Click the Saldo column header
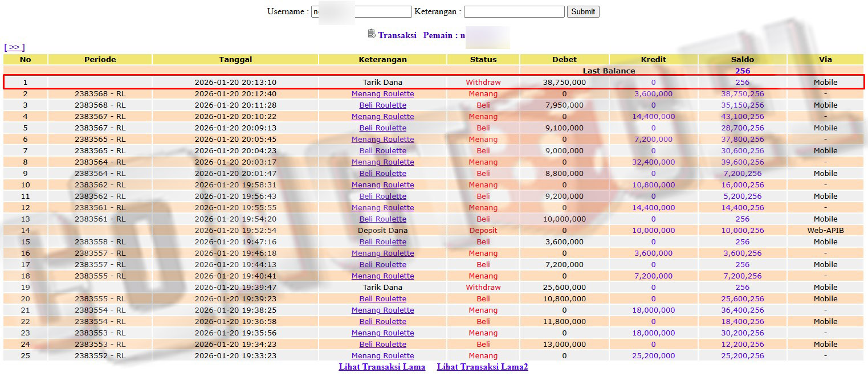Screen dimensions: 868x385 [742, 59]
